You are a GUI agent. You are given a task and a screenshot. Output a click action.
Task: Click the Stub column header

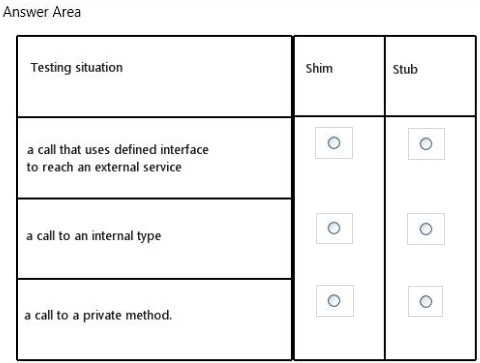click(x=405, y=69)
